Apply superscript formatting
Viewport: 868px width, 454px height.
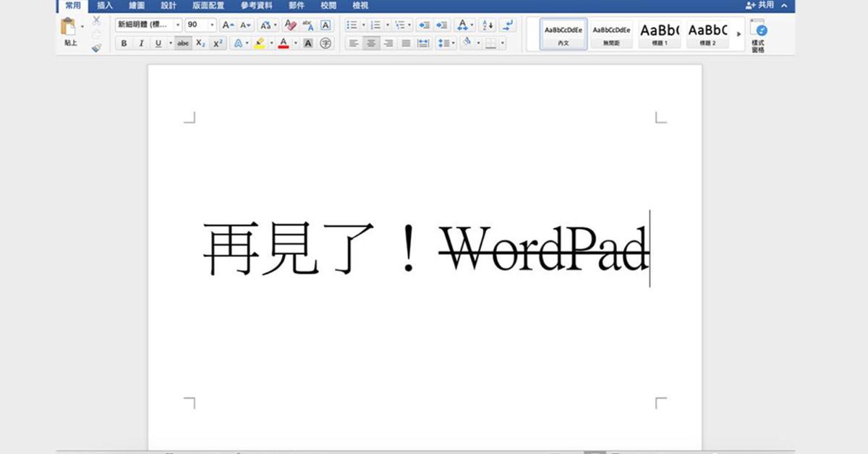point(217,42)
